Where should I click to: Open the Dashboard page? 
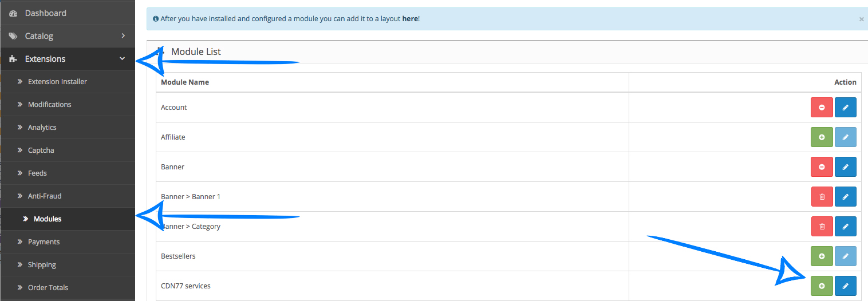click(45, 13)
